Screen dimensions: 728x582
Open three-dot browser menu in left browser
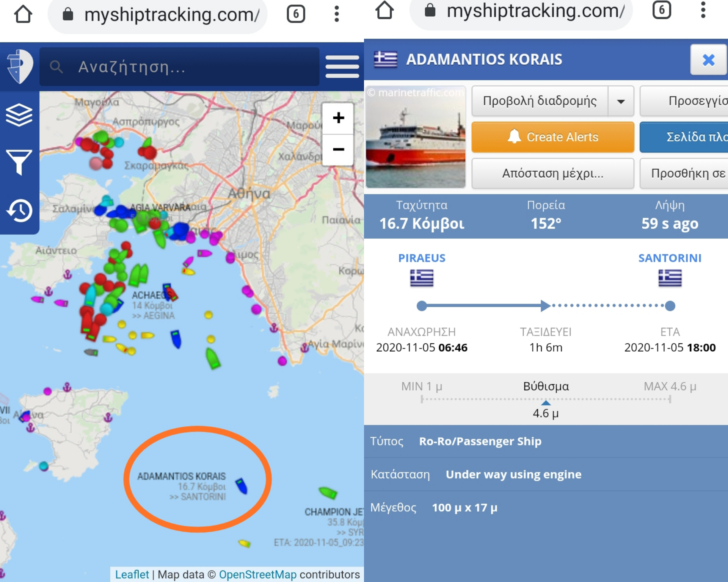pyautogui.click(x=336, y=14)
